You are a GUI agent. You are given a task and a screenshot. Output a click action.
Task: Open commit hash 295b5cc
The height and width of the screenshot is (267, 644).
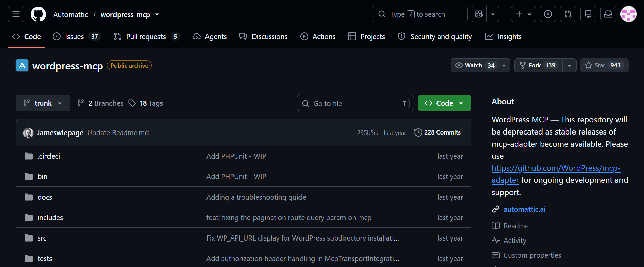point(368,133)
